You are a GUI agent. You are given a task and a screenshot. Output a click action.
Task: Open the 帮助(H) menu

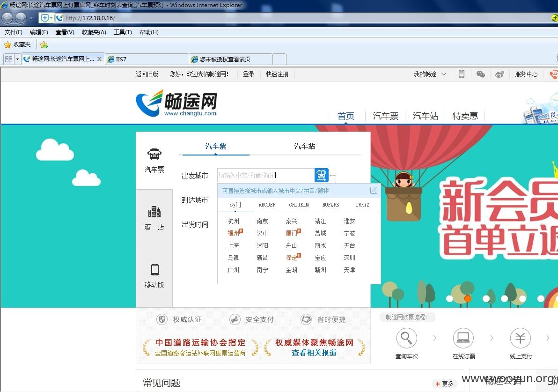[x=149, y=32]
